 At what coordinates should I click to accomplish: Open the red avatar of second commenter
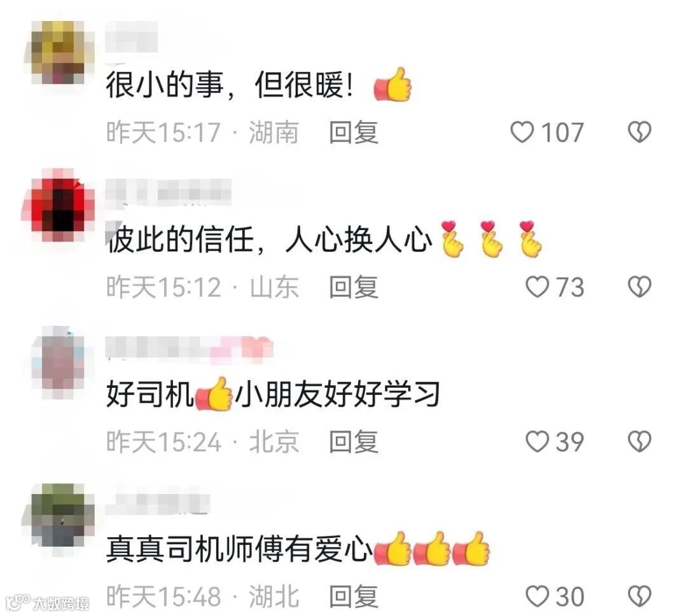pos(59,205)
